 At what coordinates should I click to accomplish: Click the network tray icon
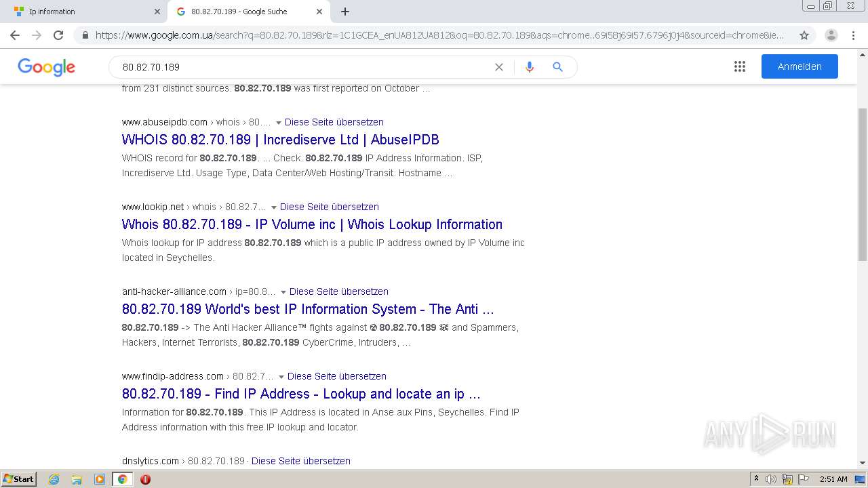[x=787, y=479]
